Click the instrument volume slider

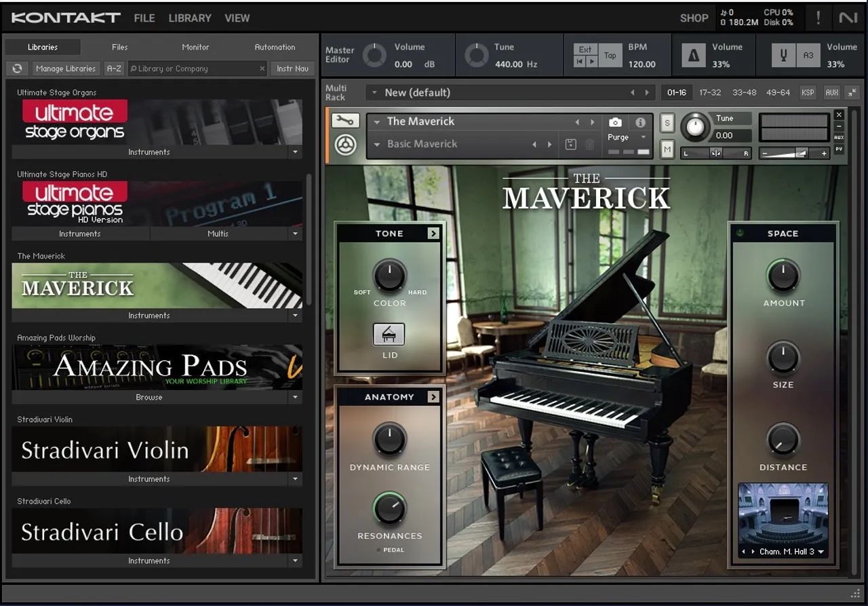click(x=795, y=153)
